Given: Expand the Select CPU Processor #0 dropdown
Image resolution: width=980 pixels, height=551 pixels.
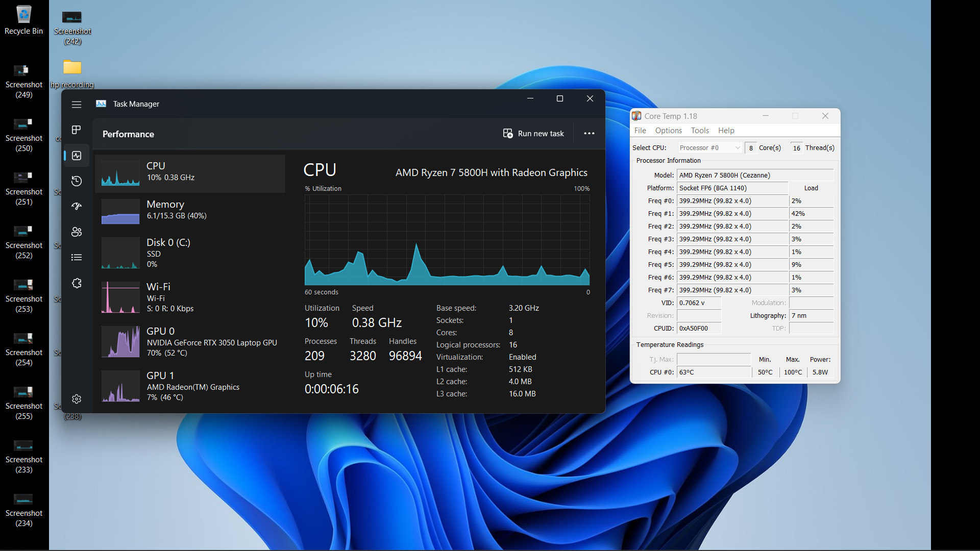Looking at the screenshot, I should pyautogui.click(x=709, y=148).
